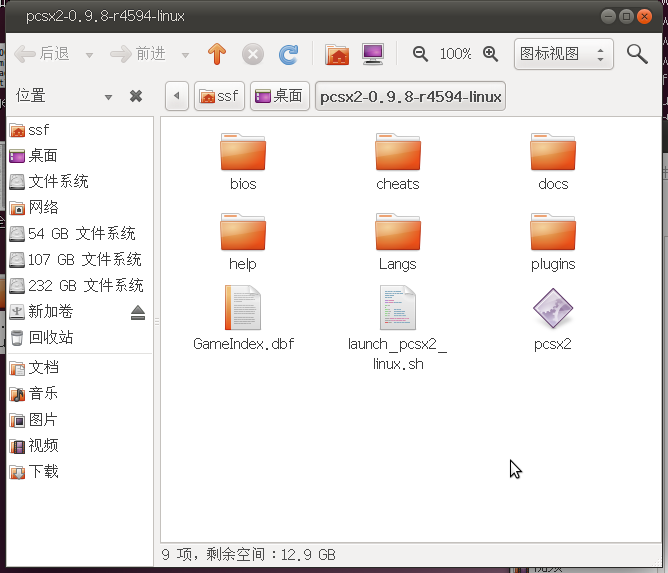Click the stop loading icon

click(253, 55)
